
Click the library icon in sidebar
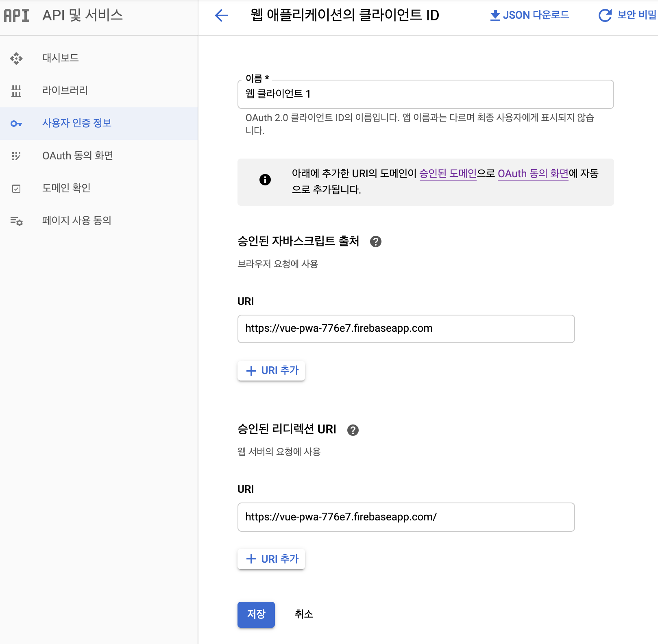point(16,91)
